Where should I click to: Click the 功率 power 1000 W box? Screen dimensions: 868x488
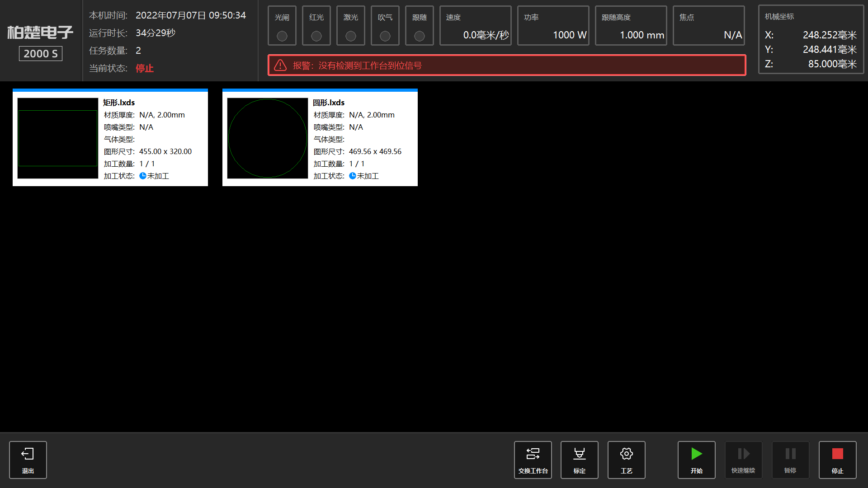(553, 26)
